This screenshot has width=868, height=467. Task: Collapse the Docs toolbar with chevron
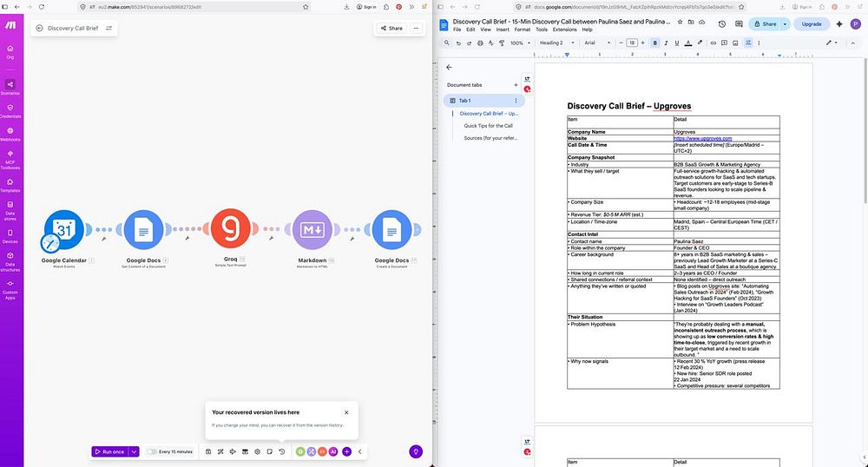[855, 43]
